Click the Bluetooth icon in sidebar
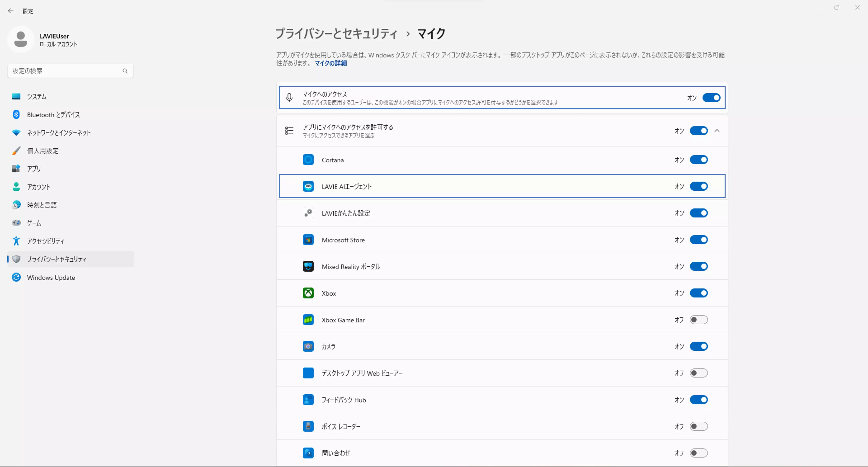 (x=16, y=115)
